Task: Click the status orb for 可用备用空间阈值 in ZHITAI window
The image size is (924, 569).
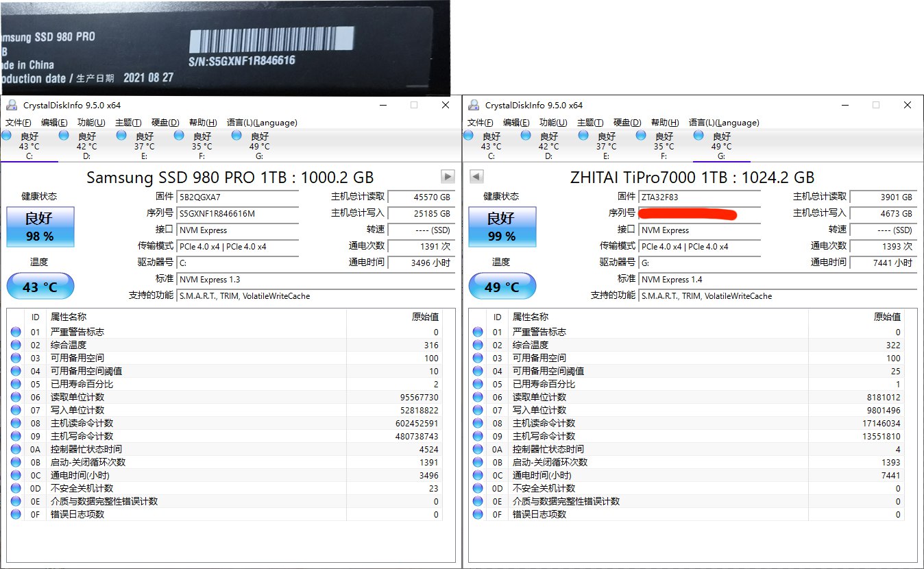Action: pos(478,371)
